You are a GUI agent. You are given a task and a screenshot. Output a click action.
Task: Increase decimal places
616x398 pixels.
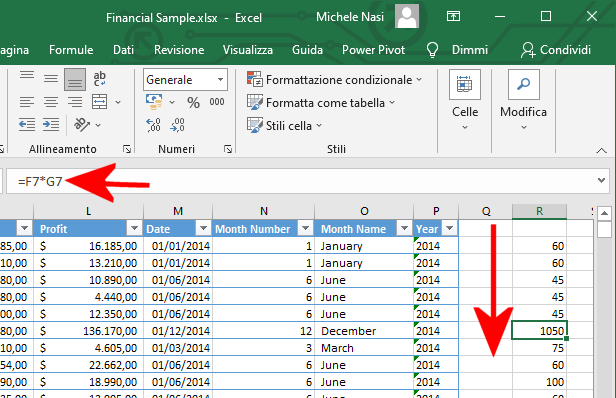(153, 125)
